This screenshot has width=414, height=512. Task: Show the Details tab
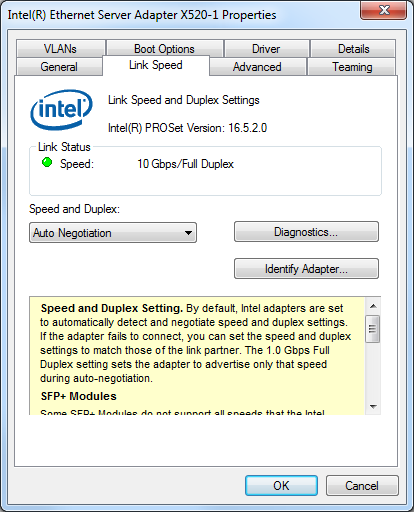pos(353,49)
